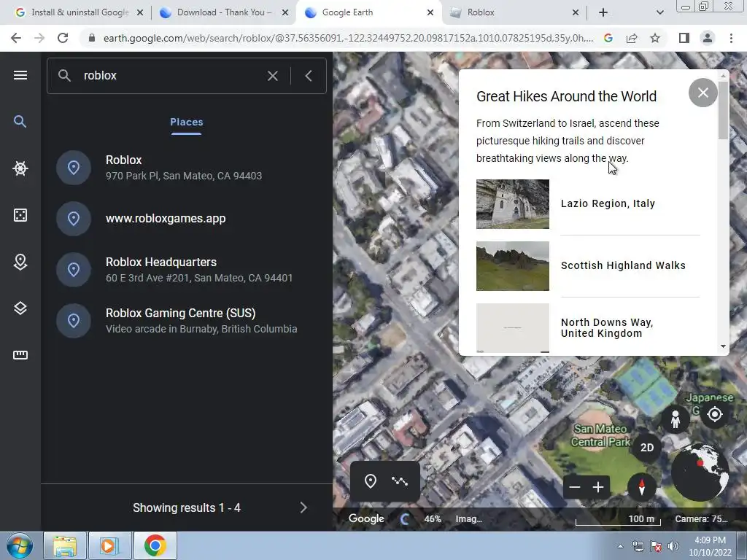Image resolution: width=747 pixels, height=560 pixels.
Task: Click the Imagery attribution in status bar
Action: click(x=469, y=519)
